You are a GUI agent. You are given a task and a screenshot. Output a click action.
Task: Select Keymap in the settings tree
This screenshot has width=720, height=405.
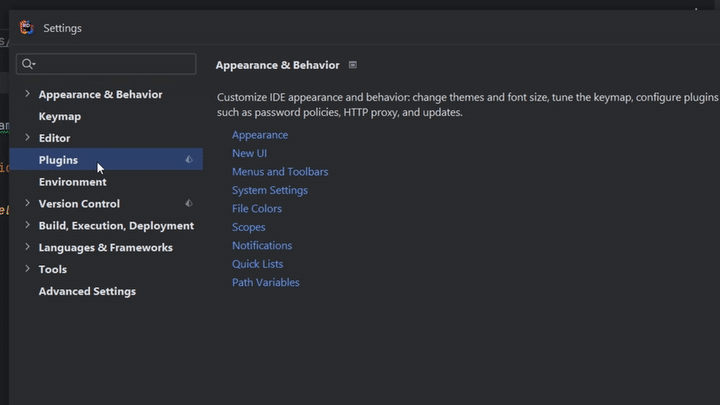tap(60, 116)
